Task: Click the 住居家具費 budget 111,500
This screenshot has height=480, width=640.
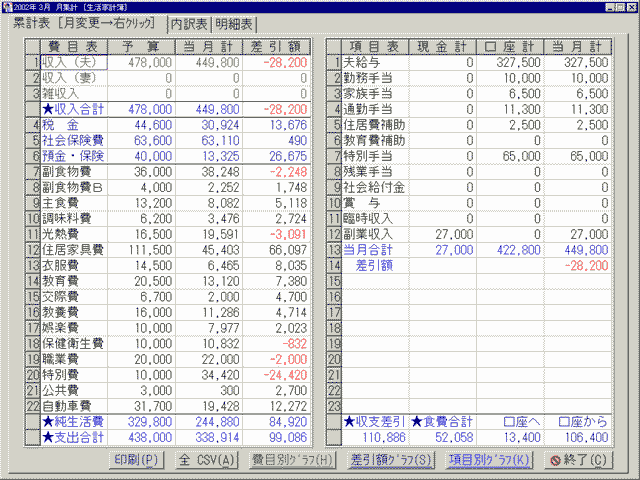Action: 141,250
